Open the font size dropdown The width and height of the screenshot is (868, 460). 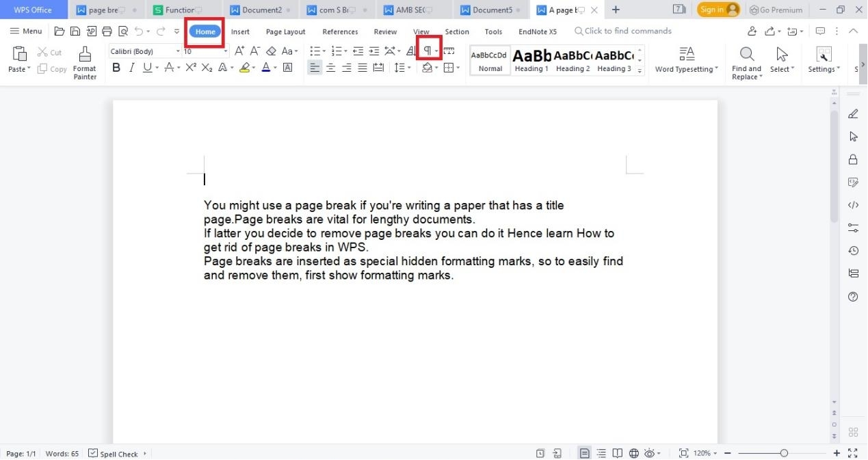226,52
